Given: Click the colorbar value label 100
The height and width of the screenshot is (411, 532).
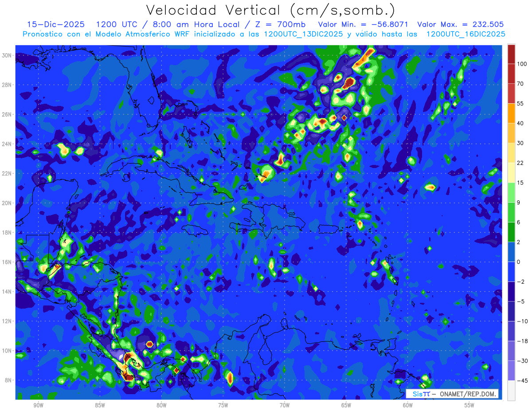Looking at the screenshot, I should coord(522,64).
